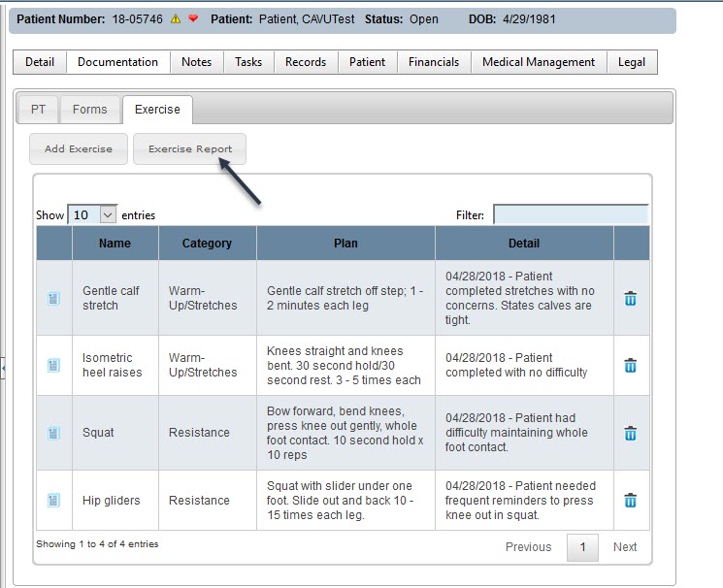
Task: Select the Exercise sub-tab
Action: coord(157,110)
